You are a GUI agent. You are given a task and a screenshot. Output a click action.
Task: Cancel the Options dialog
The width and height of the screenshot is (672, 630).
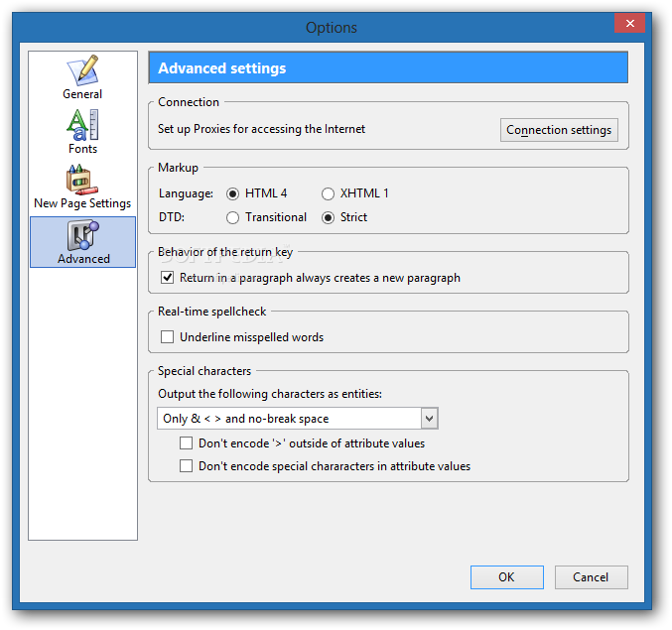(x=591, y=576)
